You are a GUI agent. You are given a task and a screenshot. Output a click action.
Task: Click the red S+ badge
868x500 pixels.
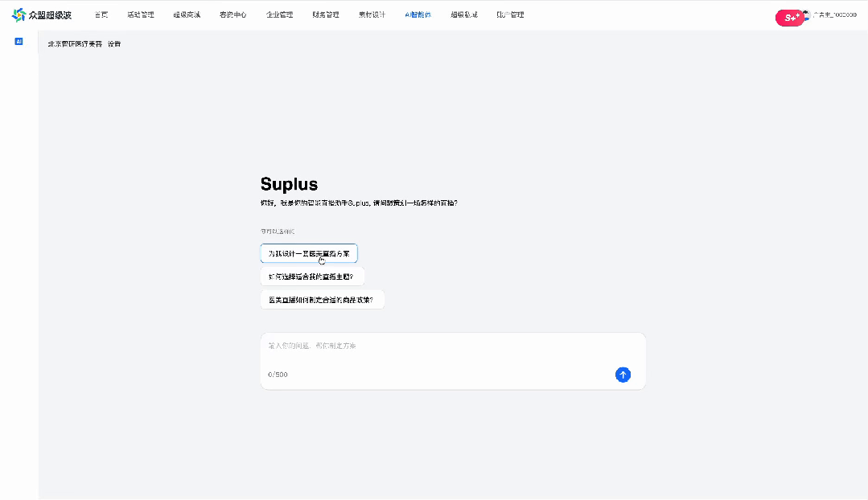[x=789, y=18]
